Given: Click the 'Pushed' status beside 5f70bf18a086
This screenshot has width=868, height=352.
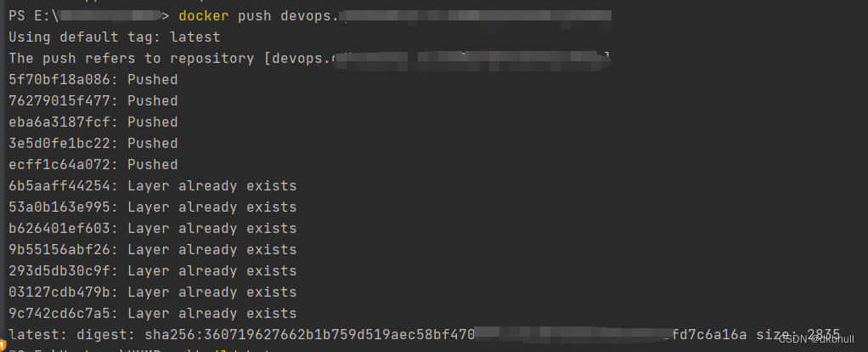Looking at the screenshot, I should (x=153, y=80).
